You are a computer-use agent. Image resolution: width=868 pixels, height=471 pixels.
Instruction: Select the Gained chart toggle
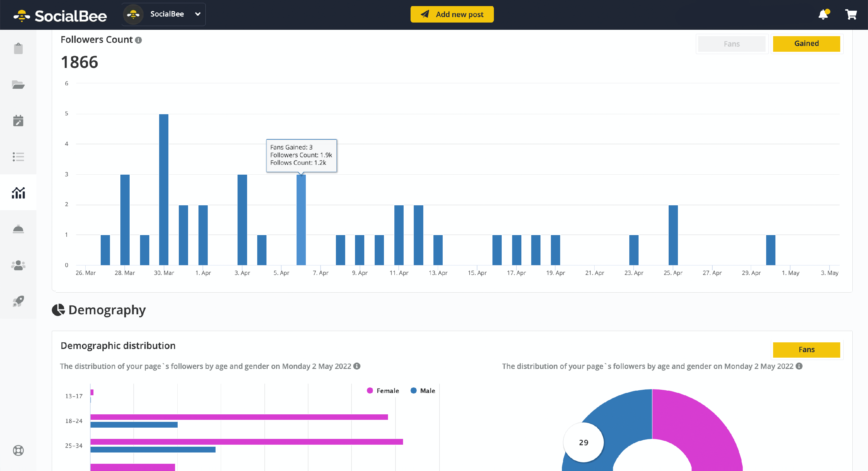click(x=806, y=44)
